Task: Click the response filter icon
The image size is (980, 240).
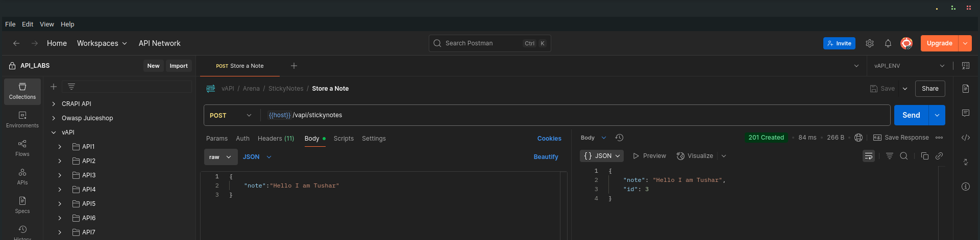Action: pyautogui.click(x=890, y=156)
